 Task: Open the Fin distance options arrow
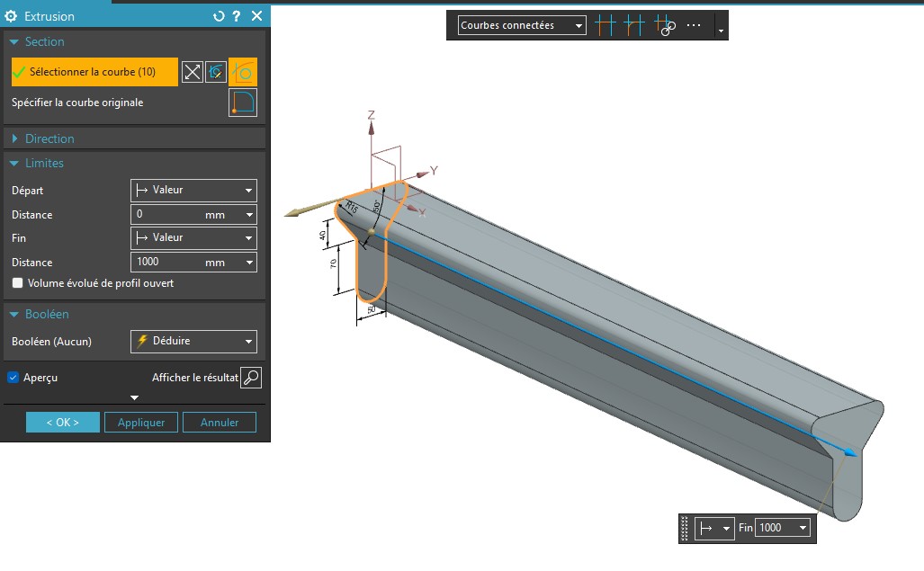[249, 263]
